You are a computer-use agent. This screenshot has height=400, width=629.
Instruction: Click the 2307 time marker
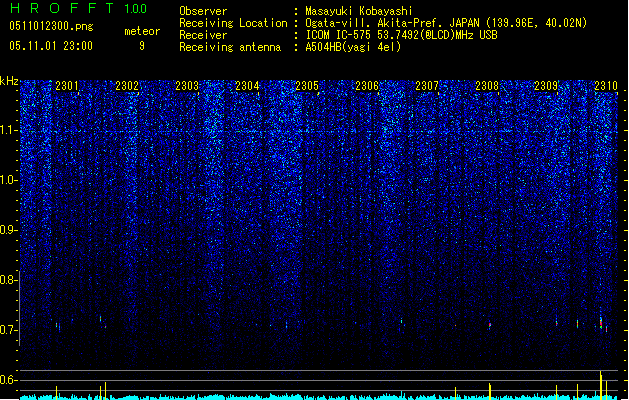click(x=427, y=86)
